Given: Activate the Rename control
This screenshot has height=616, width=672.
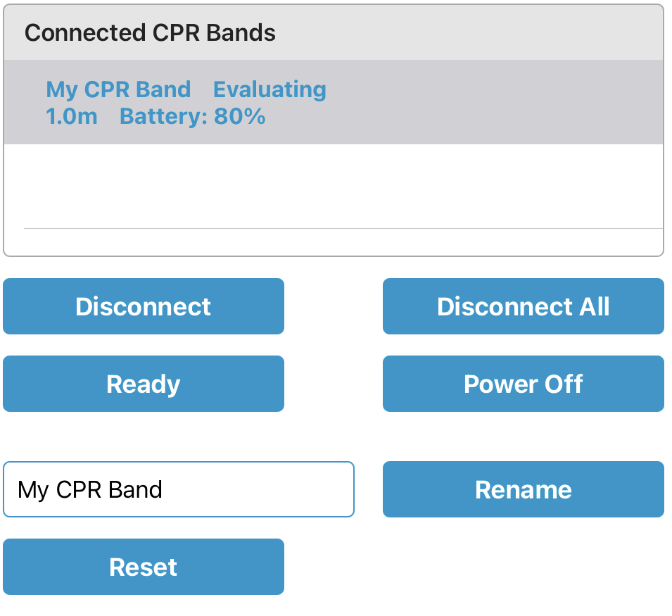Looking at the screenshot, I should click(523, 489).
